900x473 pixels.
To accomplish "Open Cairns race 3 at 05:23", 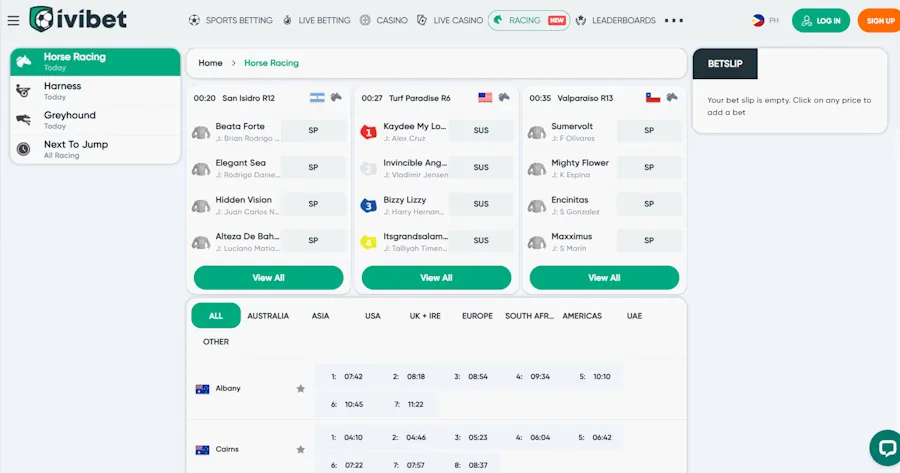I will coord(471,437).
